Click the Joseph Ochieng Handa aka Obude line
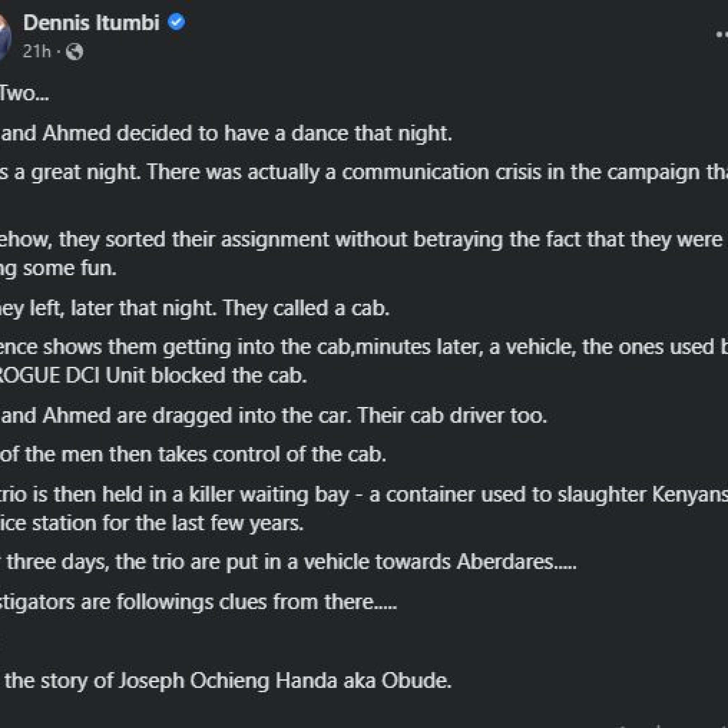The width and height of the screenshot is (728, 728). click(x=226, y=681)
